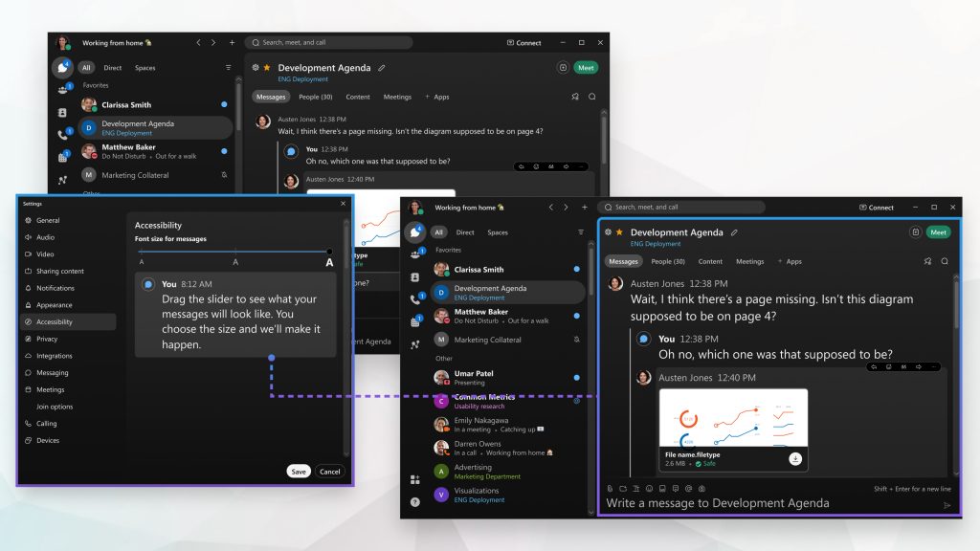Image resolution: width=980 pixels, height=551 pixels.
Task: Download File name.filetype via its download icon
Action: tap(794, 459)
